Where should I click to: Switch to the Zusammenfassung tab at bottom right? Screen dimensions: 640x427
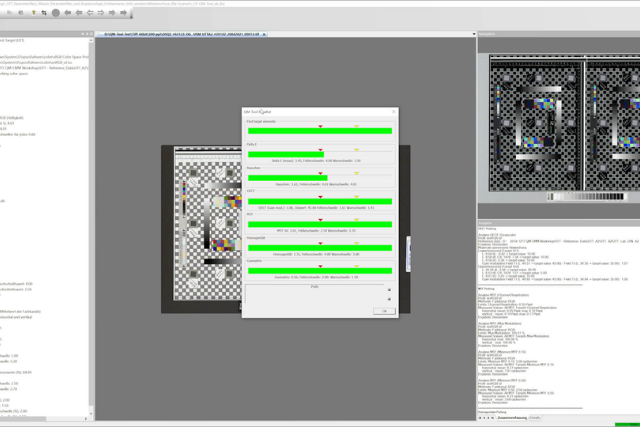point(510,417)
